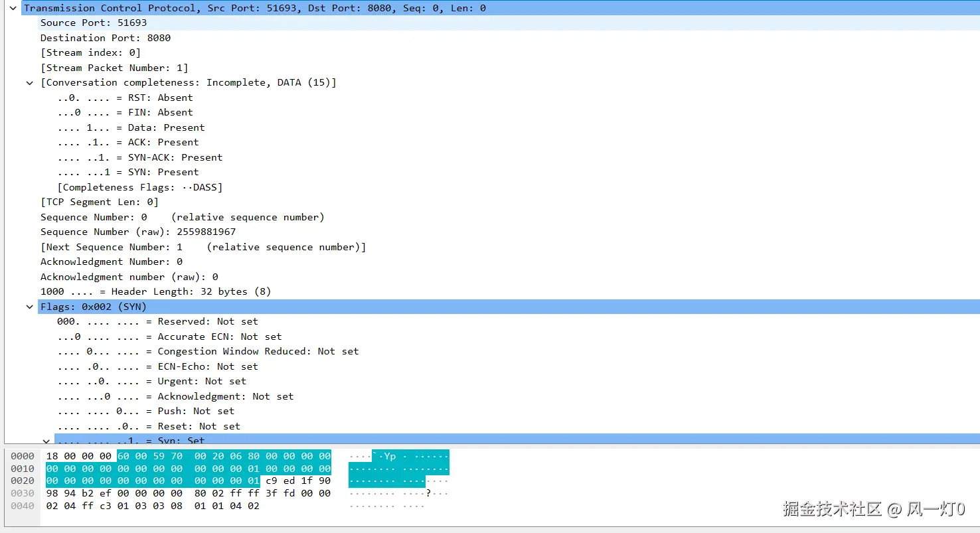This screenshot has height=533, width=980.
Task: Collapse the Flags: 0x002 (SYN) section
Action: 29,307
